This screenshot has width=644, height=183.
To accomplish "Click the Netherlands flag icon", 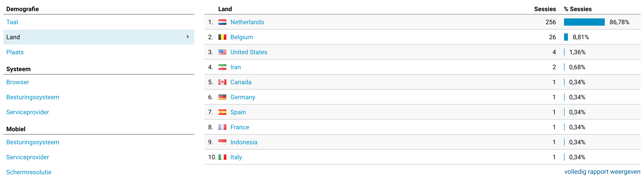I will click(222, 22).
